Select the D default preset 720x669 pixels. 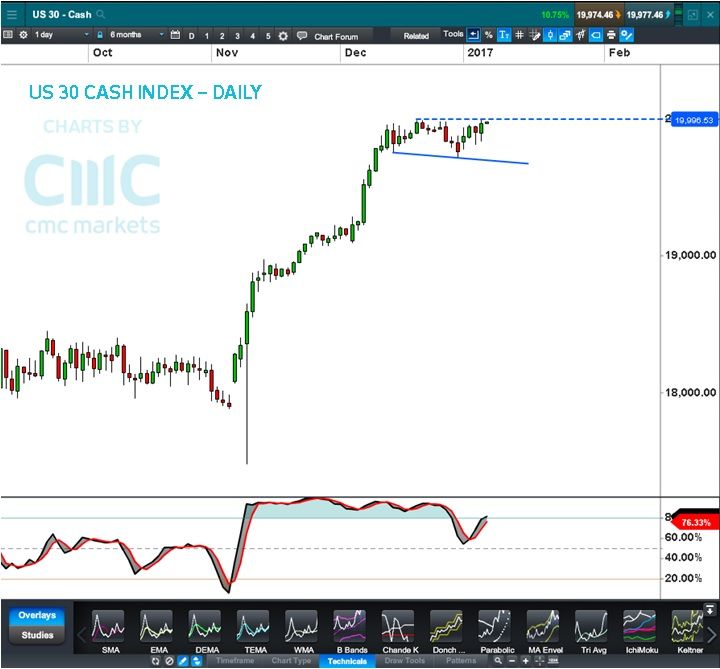pyautogui.click(x=191, y=36)
